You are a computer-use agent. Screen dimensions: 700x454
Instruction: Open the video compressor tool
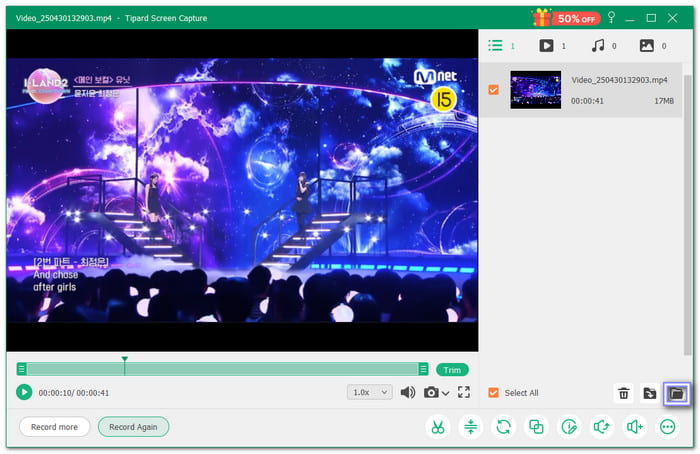point(471,427)
